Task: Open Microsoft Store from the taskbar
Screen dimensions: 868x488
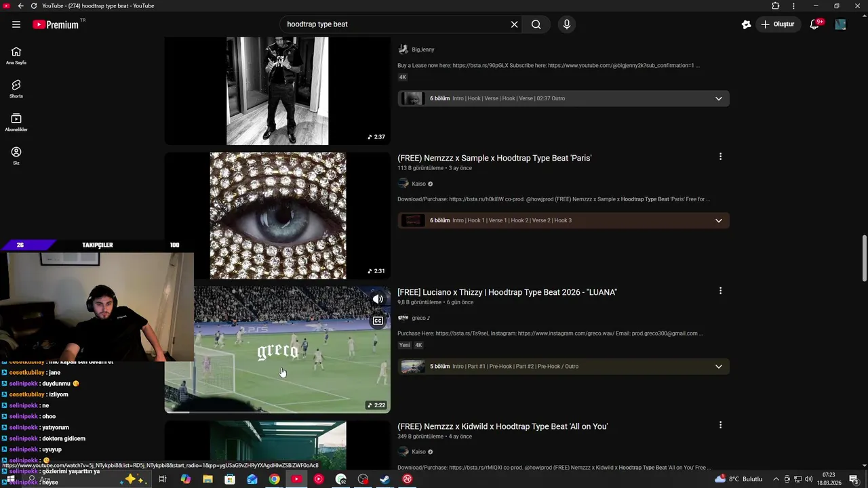Action: tap(230, 479)
